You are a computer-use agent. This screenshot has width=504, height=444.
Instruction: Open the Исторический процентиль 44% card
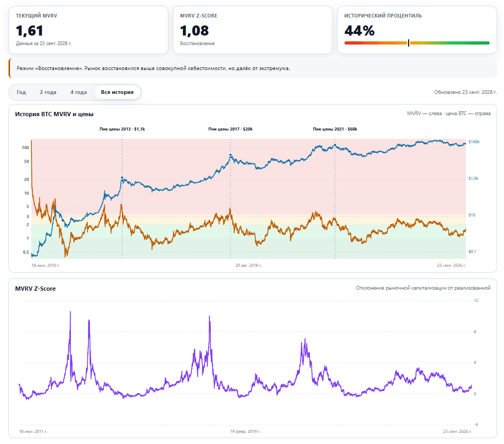click(417, 30)
